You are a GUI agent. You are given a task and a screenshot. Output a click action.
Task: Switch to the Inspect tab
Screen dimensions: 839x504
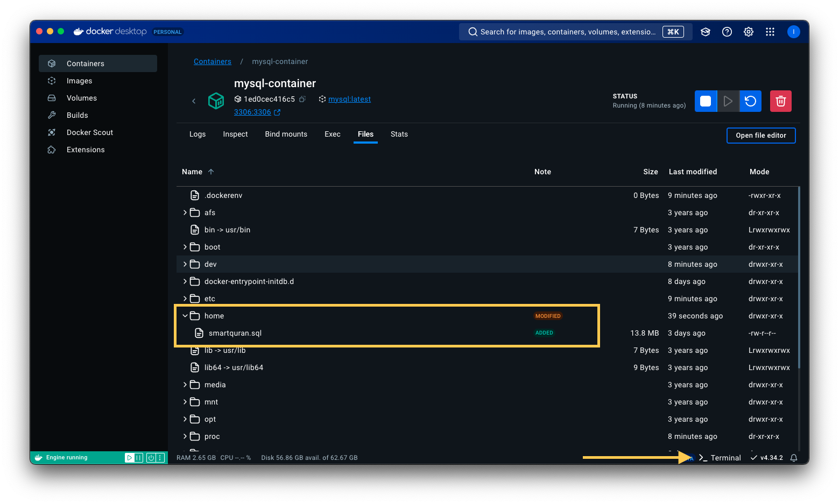235,134
